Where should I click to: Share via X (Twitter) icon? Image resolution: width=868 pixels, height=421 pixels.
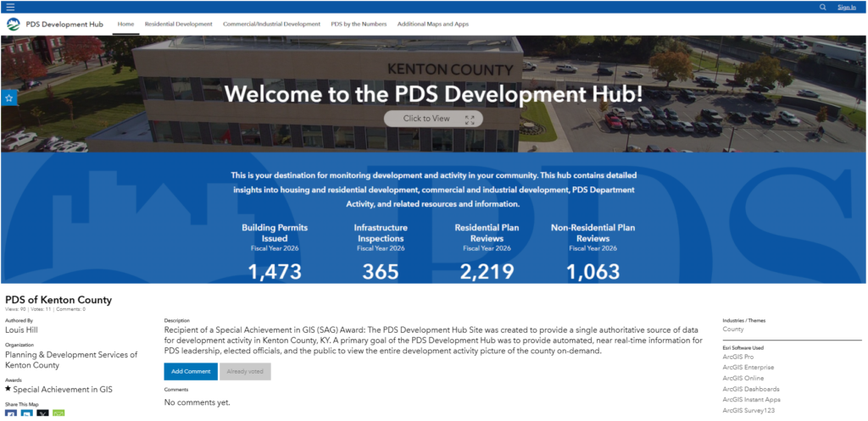42,414
